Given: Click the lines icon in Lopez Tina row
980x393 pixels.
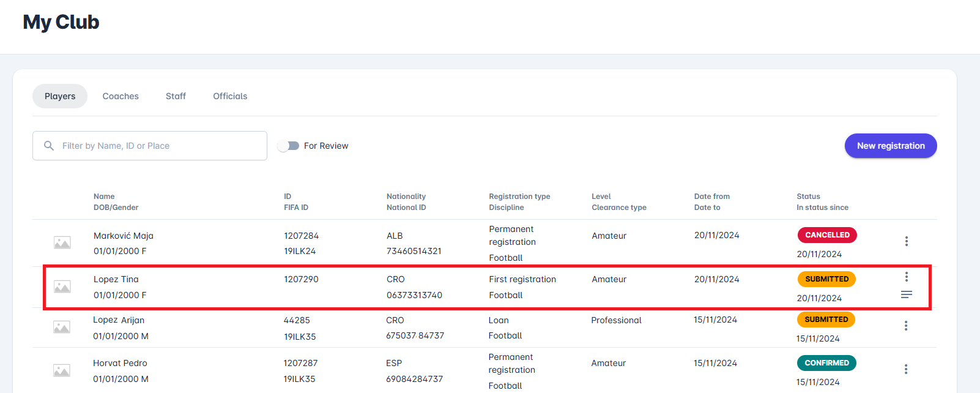Looking at the screenshot, I should click(x=906, y=295).
